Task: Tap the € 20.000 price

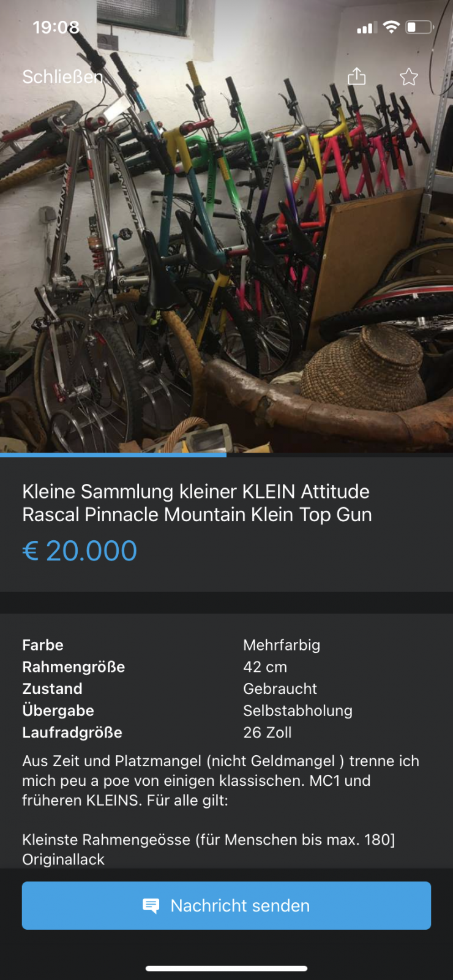Action: (80, 551)
